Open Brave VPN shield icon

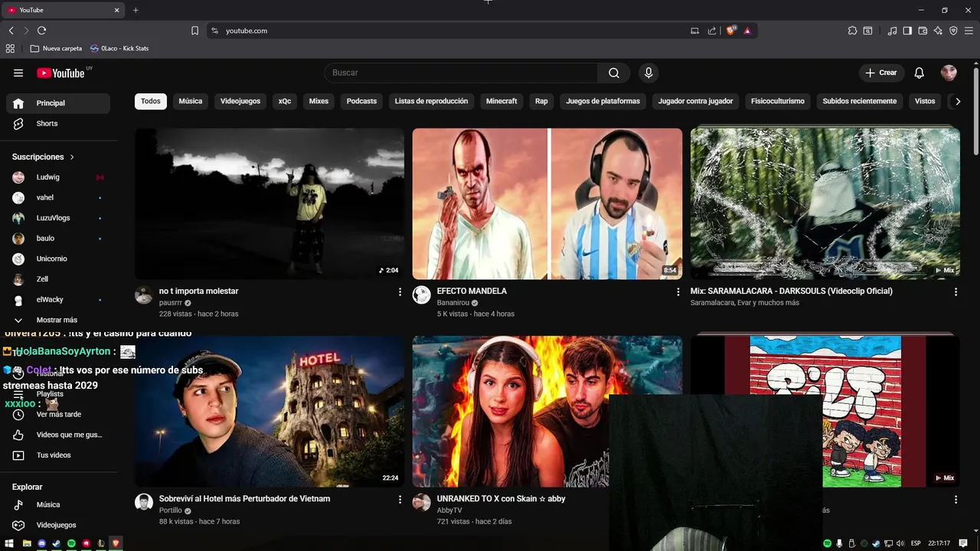click(x=953, y=31)
